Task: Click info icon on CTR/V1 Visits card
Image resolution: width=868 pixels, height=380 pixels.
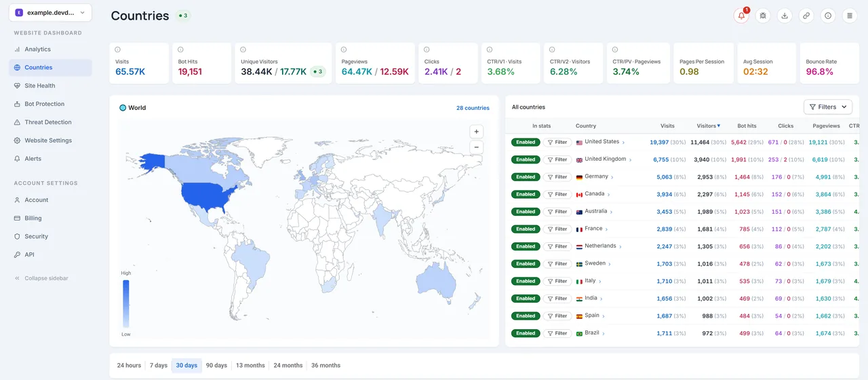Action: click(490, 50)
